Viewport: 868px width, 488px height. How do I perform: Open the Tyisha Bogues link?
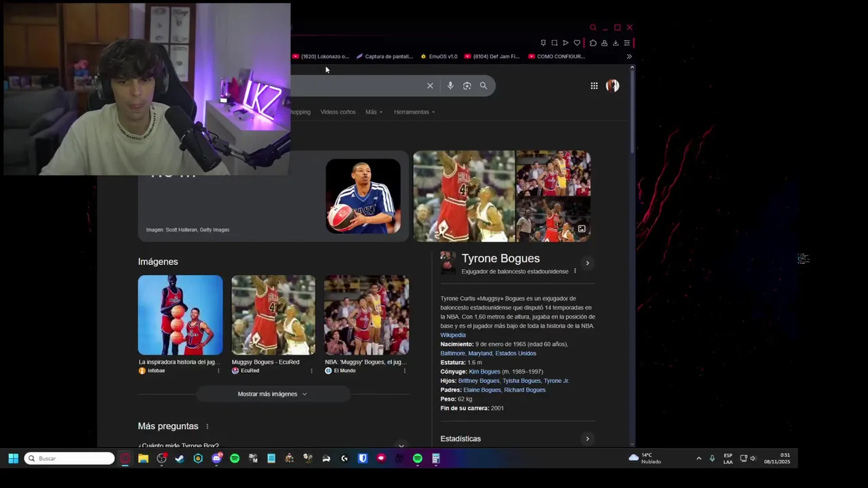click(x=521, y=381)
